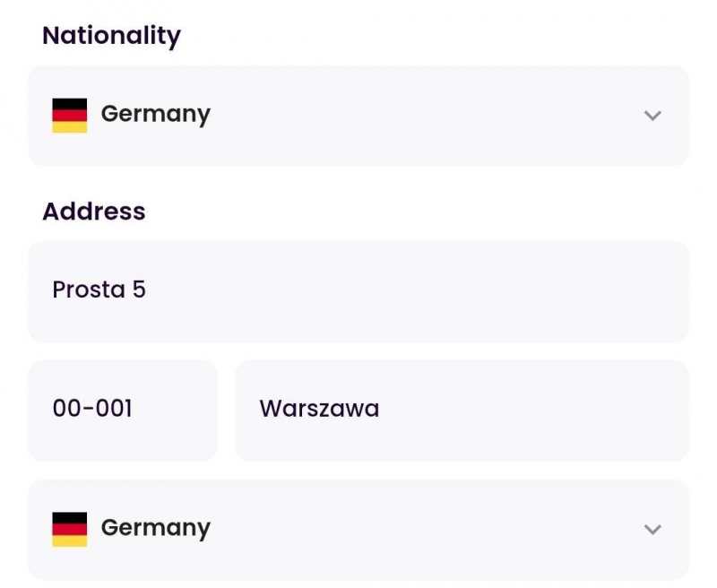Viewport: 717px width, 588px height.
Task: Click the German flag in address country field
Action: pos(70,530)
